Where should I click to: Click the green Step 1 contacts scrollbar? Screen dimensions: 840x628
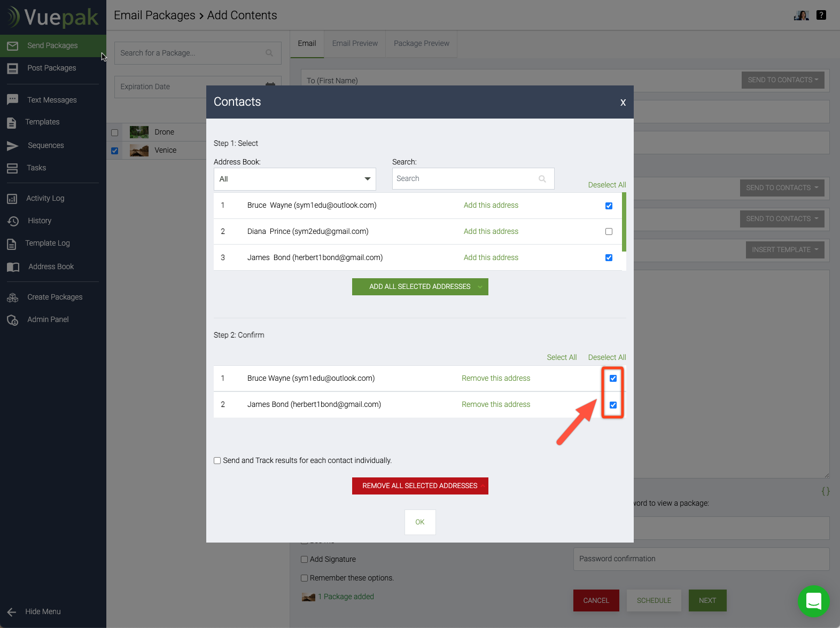point(624,222)
